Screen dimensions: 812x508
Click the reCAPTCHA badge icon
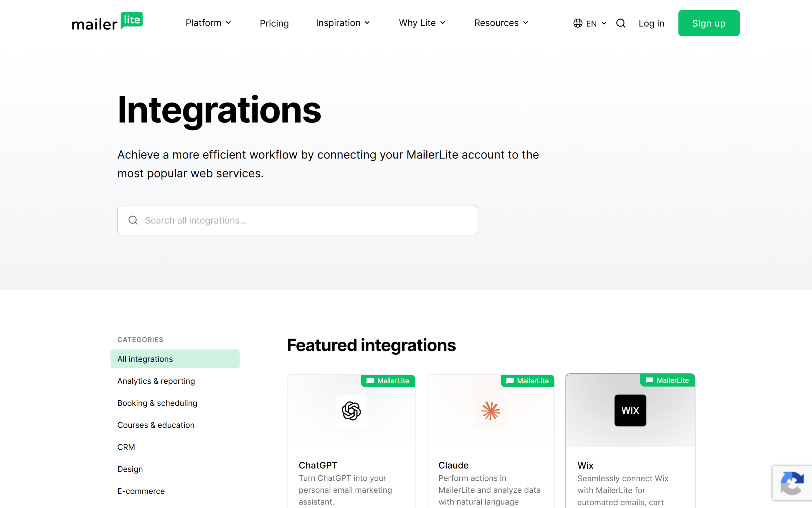[792, 483]
